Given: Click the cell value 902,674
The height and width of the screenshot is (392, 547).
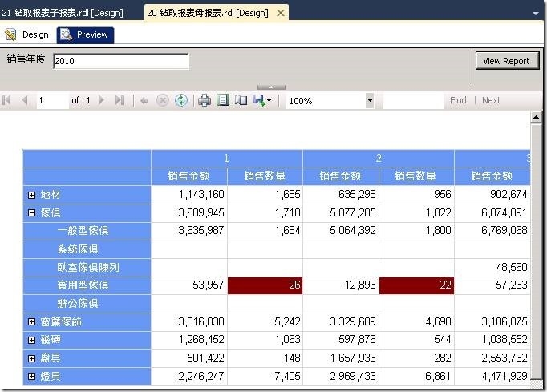Looking at the screenshot, I should tap(509, 195).
